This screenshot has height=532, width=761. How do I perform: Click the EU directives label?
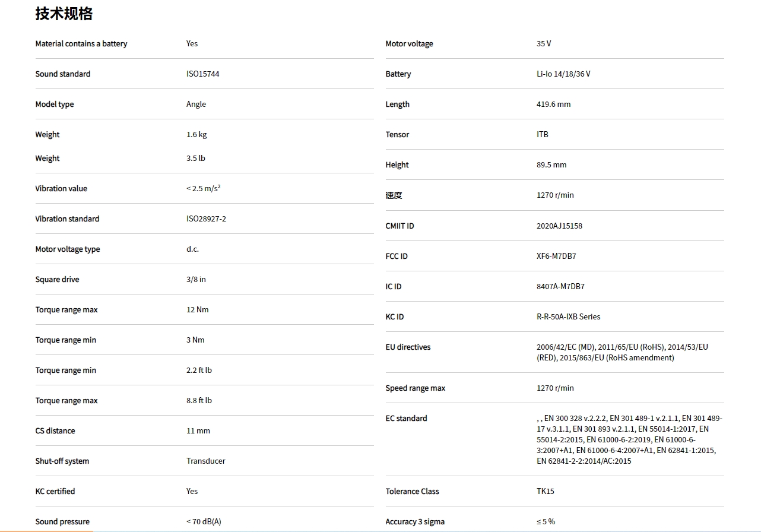point(408,347)
